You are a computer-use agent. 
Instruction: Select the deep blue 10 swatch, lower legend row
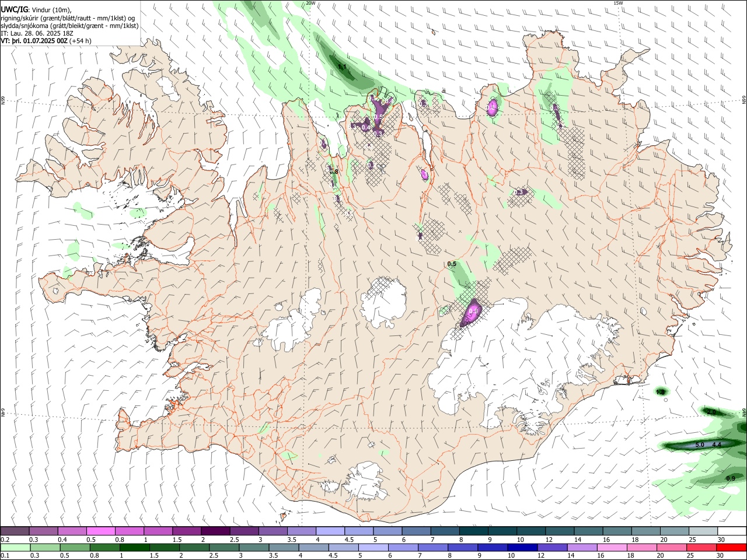pyautogui.click(x=522, y=547)
